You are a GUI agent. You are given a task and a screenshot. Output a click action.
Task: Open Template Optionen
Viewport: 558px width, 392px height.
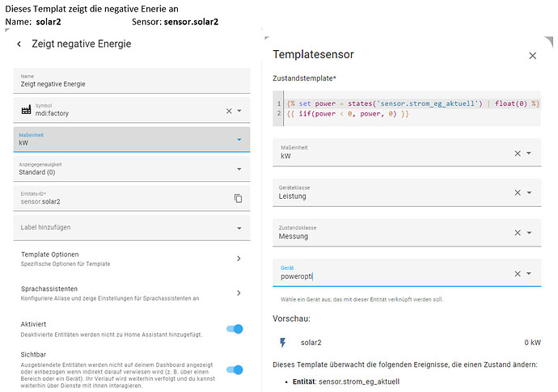[x=132, y=259]
